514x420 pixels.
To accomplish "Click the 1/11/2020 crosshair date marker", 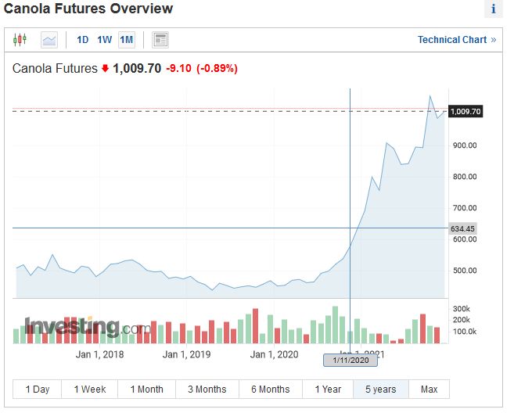I will 350,360.
